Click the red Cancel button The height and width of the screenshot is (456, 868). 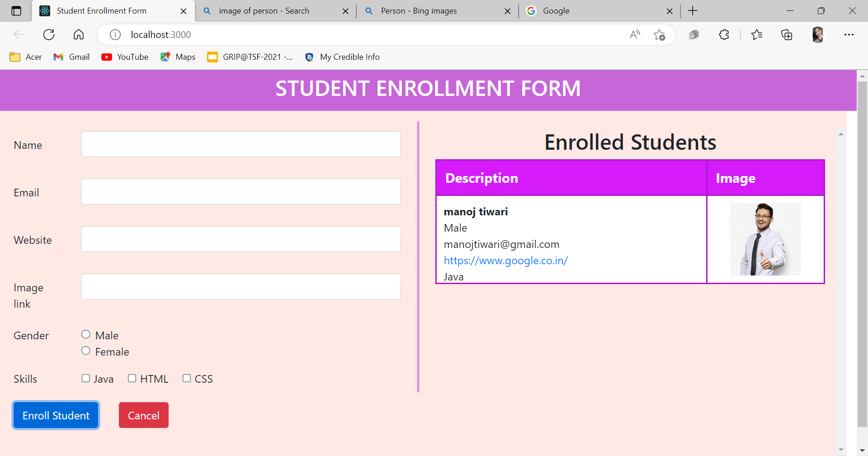[144, 415]
